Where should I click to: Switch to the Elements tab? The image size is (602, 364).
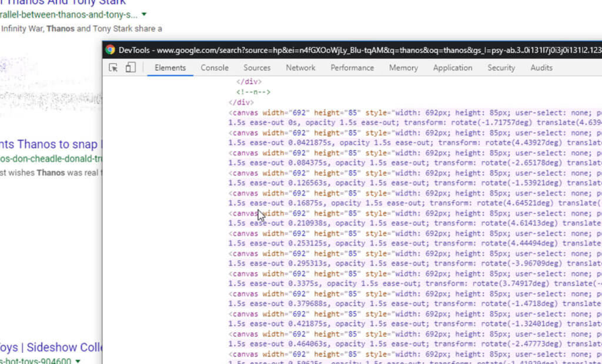(x=170, y=68)
